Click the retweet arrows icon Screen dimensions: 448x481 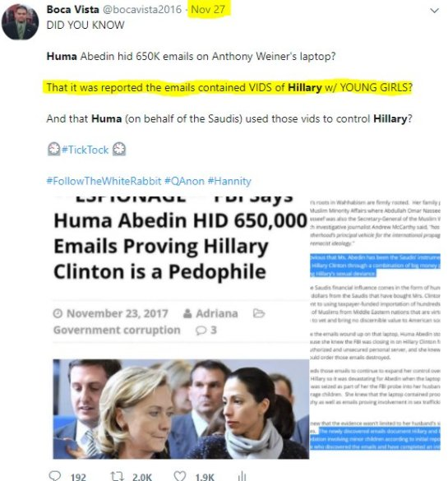coord(117,476)
